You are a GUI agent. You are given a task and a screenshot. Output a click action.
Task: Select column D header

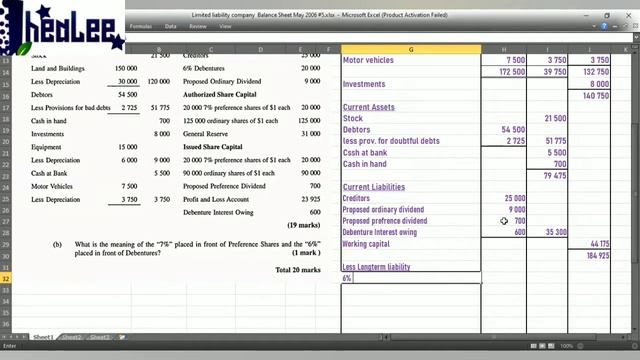(260, 49)
